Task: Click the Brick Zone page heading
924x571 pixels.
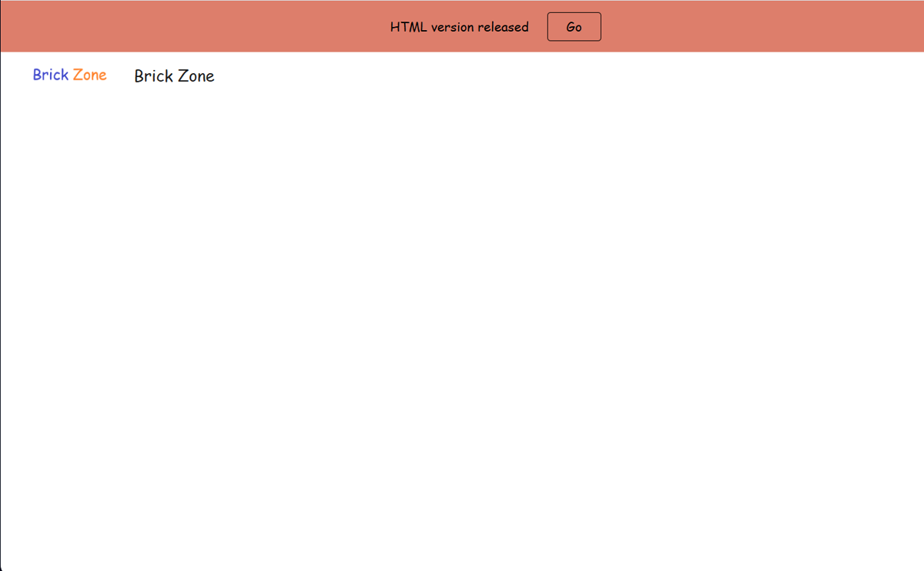Action: point(174,76)
